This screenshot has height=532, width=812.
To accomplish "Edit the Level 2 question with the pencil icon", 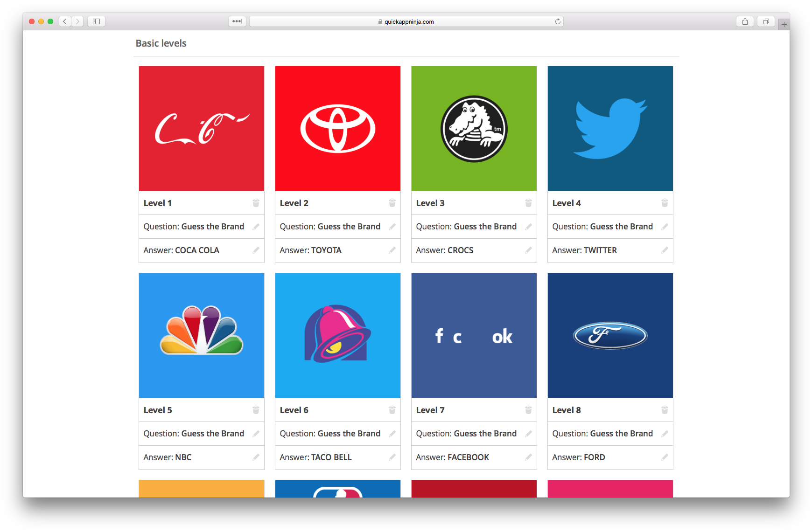I will click(x=392, y=227).
